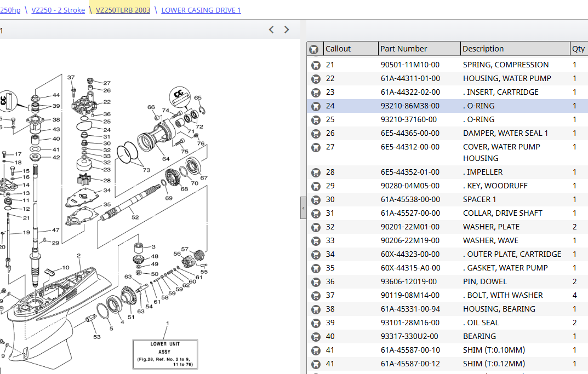Add callout 22 water pump housing to cart
Screen dimensions: 588x374
316,79
